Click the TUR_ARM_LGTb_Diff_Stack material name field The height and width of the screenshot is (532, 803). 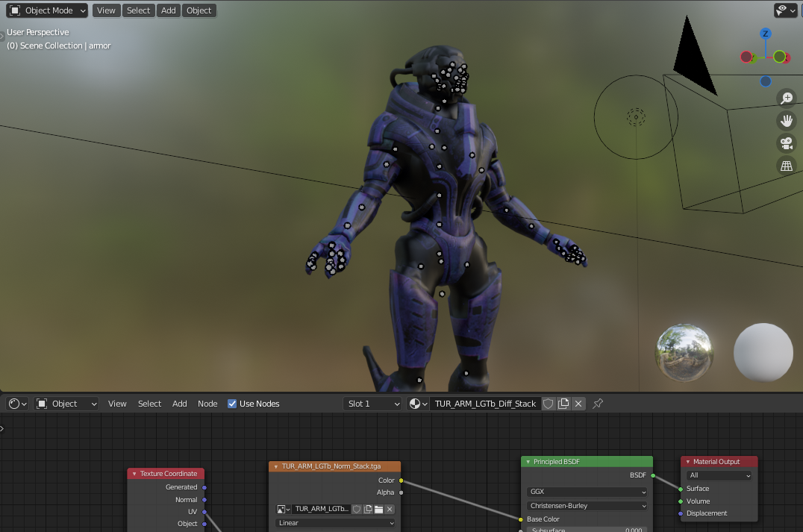point(485,404)
